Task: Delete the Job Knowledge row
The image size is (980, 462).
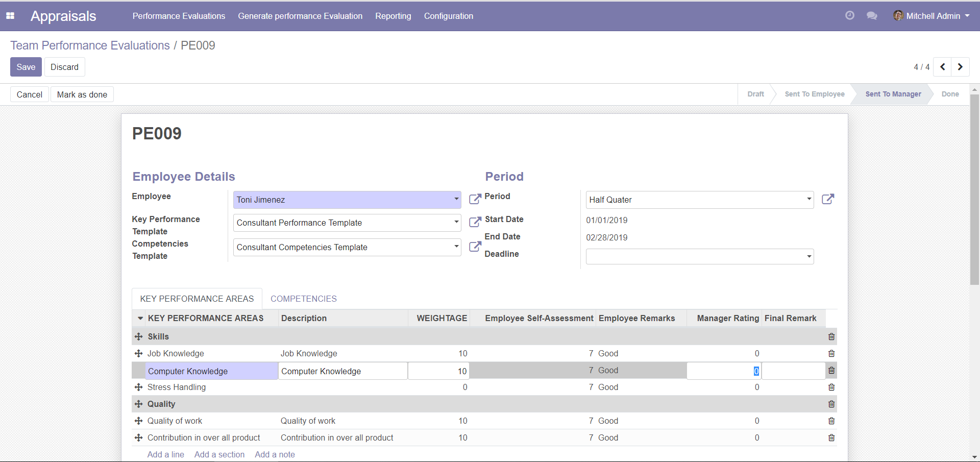Action: 831,354
